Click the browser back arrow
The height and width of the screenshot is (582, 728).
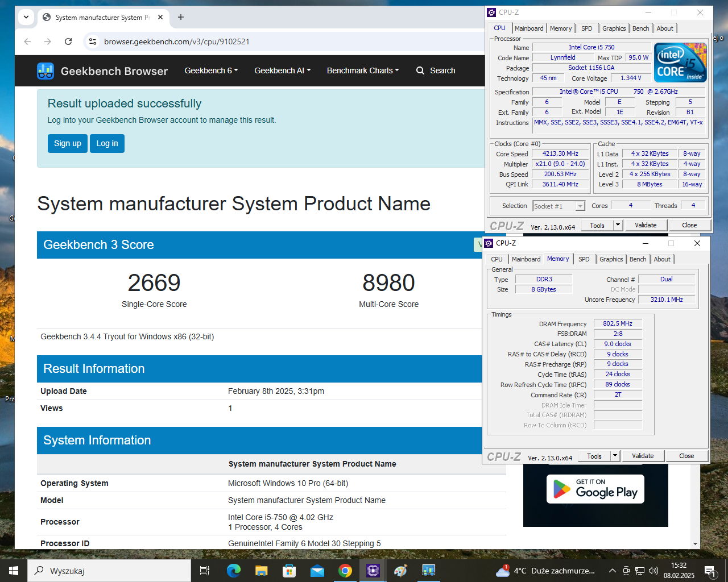27,41
